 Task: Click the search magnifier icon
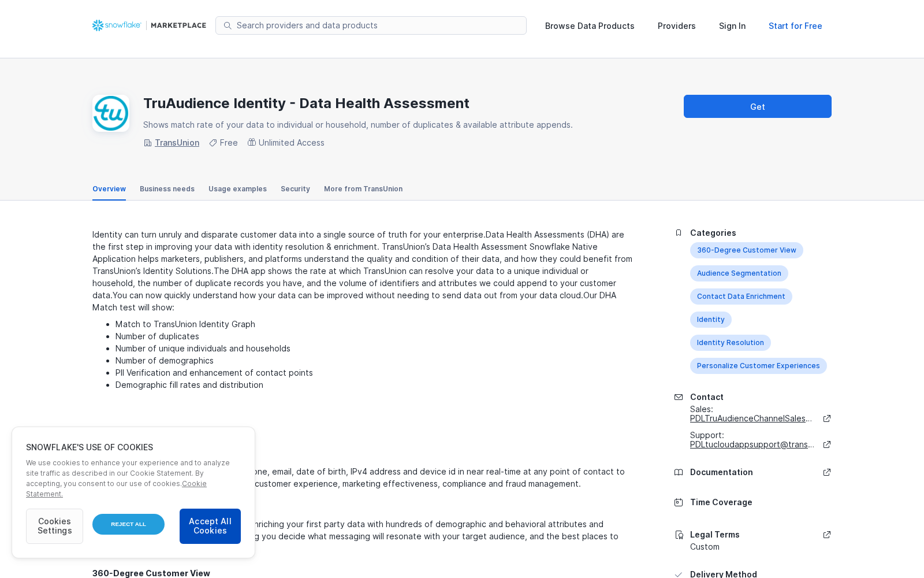pyautogui.click(x=228, y=25)
